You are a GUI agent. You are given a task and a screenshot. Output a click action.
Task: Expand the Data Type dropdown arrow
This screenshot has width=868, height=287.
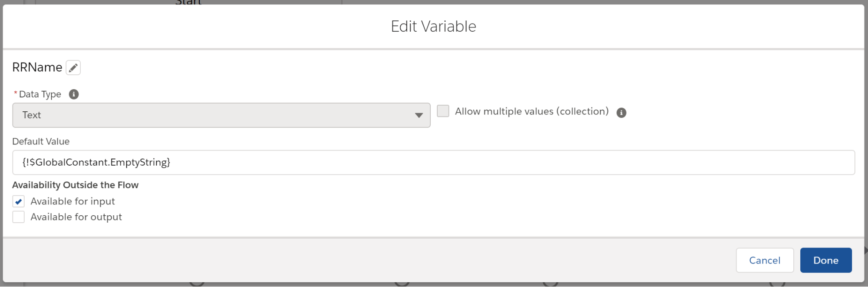[x=419, y=115]
